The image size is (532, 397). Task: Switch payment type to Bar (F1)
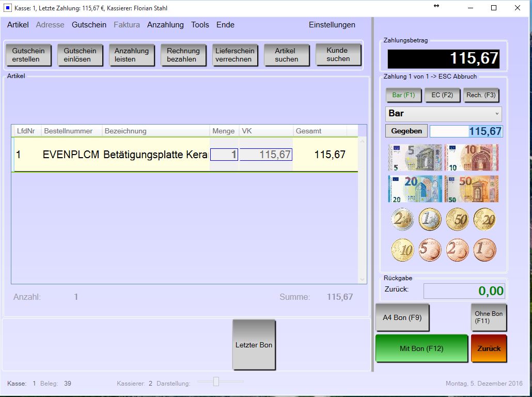(x=403, y=95)
